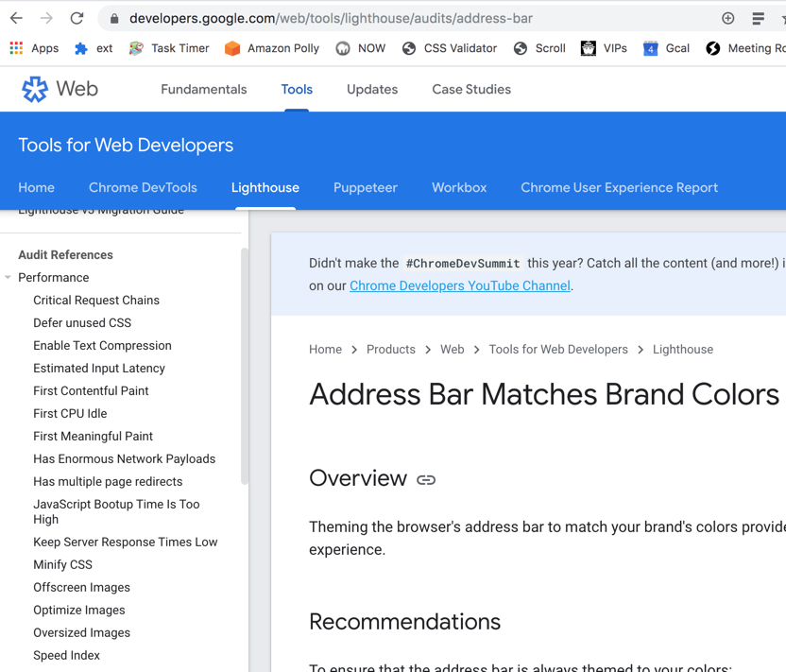The height and width of the screenshot is (672, 786).
Task: Collapse the Performance section in sidebar
Action: [8, 277]
